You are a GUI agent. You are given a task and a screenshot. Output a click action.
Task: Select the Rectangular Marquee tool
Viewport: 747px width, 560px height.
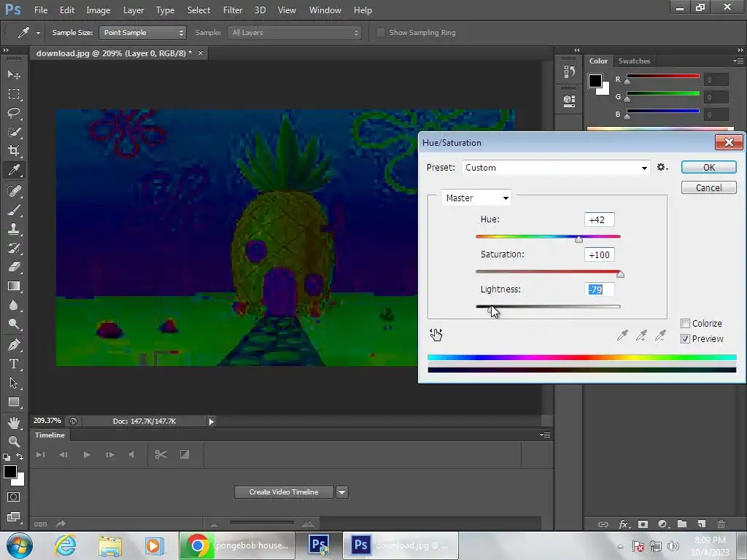14,94
